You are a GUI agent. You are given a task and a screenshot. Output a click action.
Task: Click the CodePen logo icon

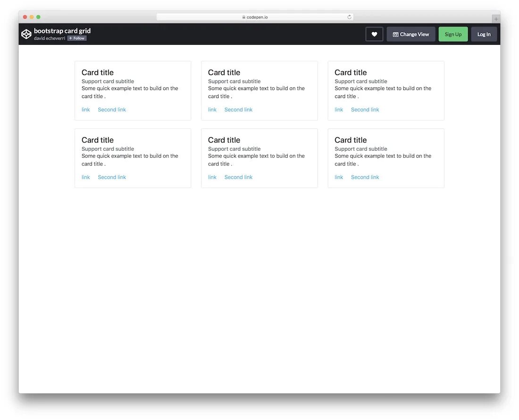click(26, 34)
